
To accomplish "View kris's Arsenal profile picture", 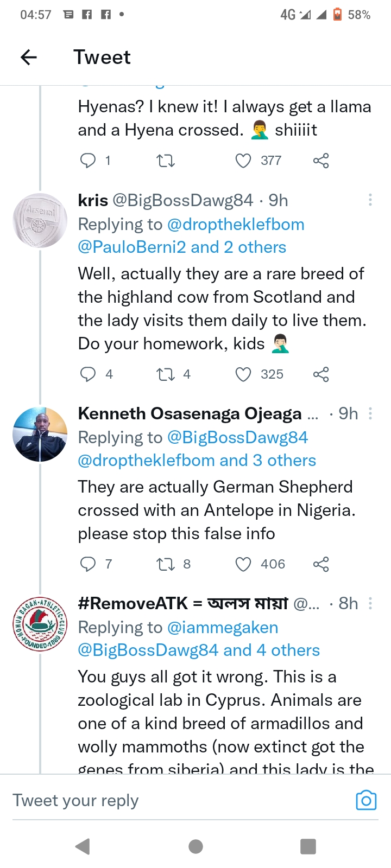I will coord(40,220).
